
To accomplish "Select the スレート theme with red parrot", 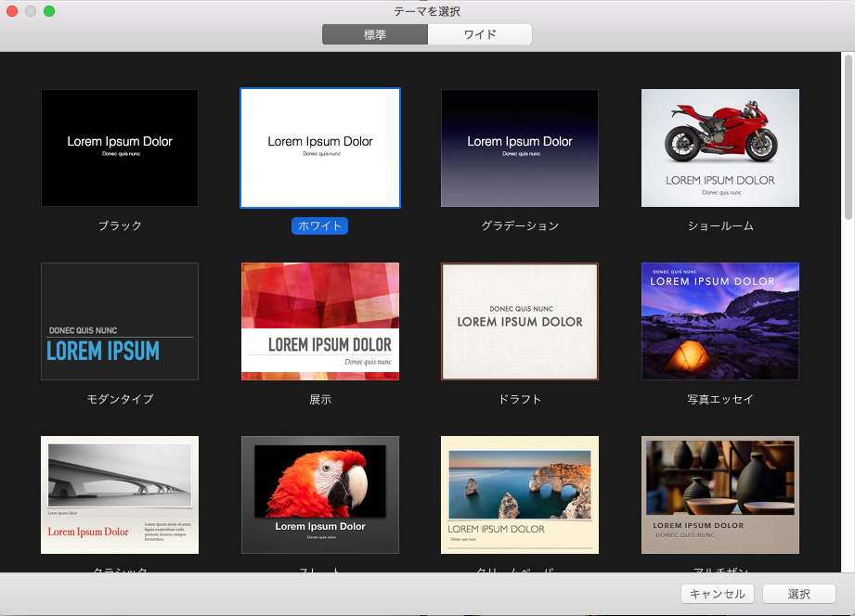I will coord(320,494).
